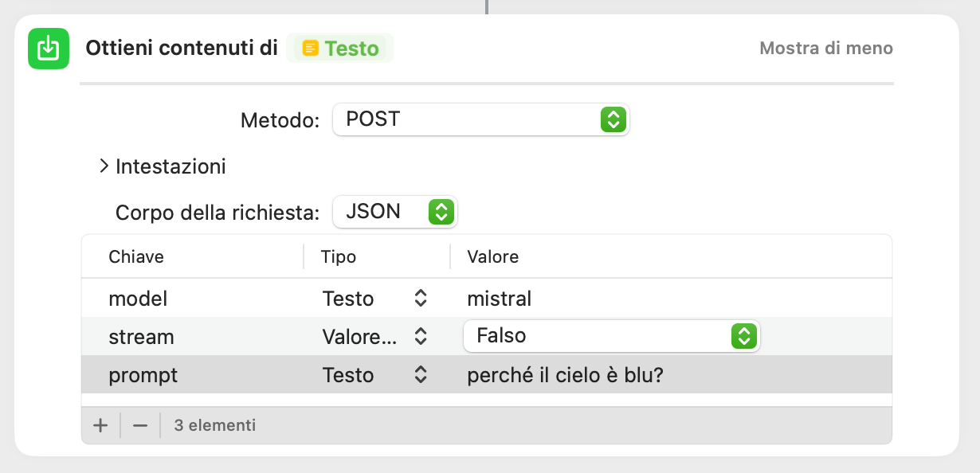The width and height of the screenshot is (980, 473).
Task: Change type stepper for model row
Action: pyautogui.click(x=421, y=299)
